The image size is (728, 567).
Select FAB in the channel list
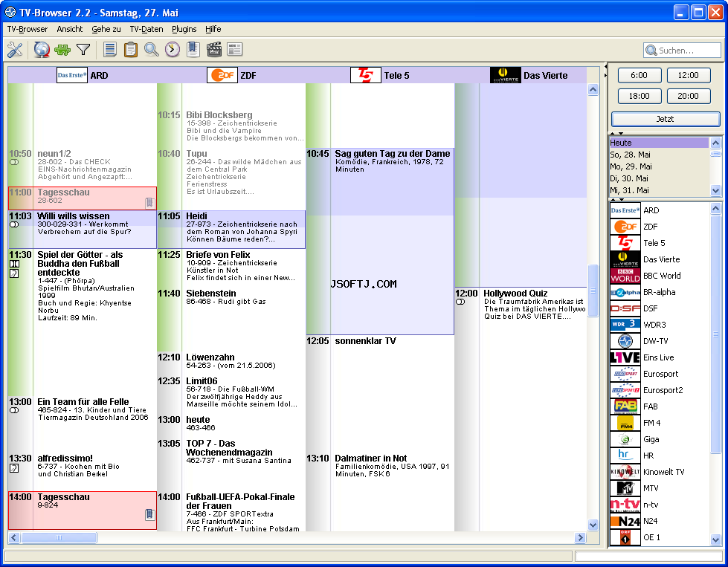pos(660,406)
